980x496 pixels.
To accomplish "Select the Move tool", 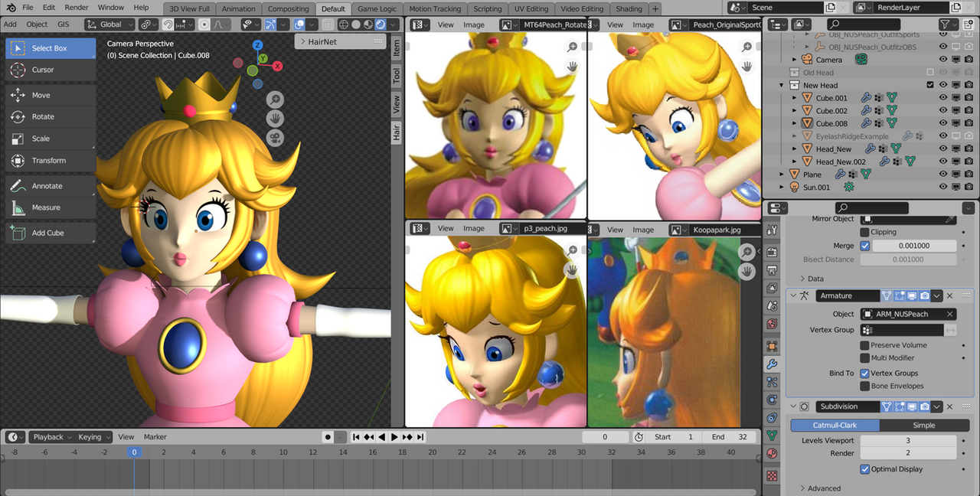I will pos(51,96).
